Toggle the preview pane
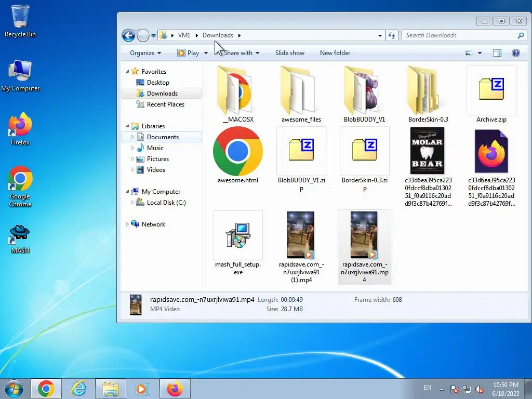 point(497,53)
